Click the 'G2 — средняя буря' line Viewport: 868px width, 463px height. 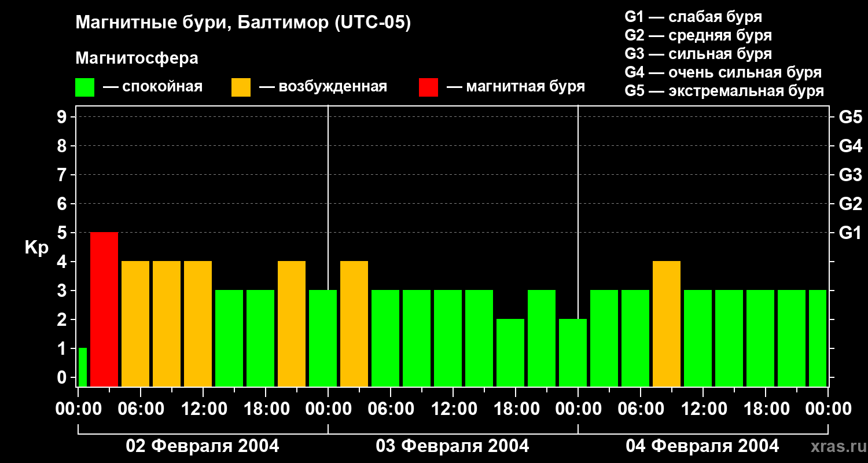[698, 35]
